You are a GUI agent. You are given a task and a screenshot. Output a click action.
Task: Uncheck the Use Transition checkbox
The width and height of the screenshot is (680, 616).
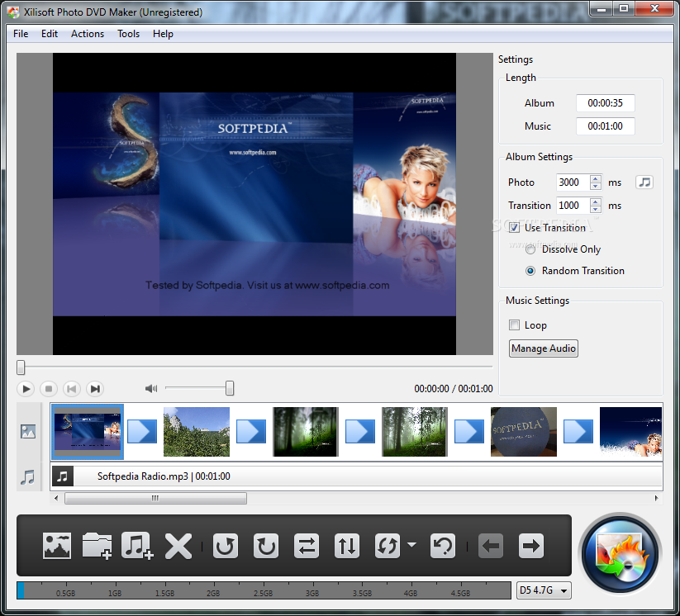(x=514, y=228)
